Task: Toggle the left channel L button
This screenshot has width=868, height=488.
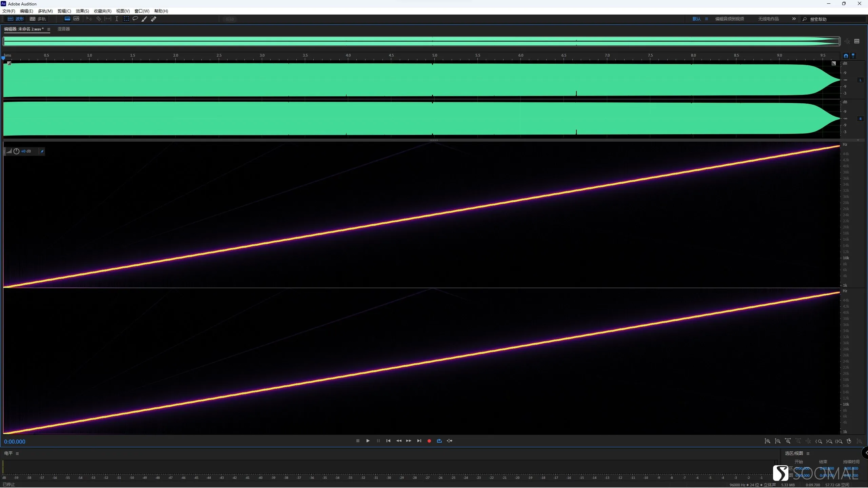Action: (x=861, y=80)
